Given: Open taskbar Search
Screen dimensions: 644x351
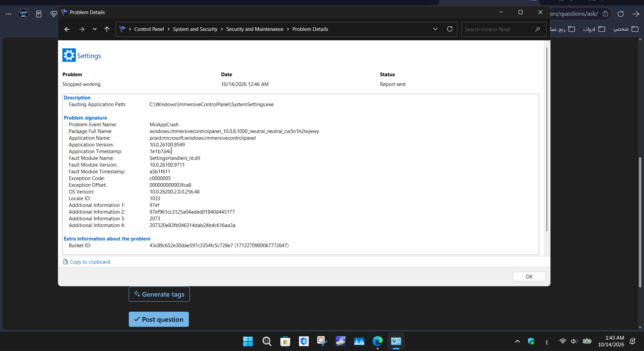Looking at the screenshot, I should point(267,341).
